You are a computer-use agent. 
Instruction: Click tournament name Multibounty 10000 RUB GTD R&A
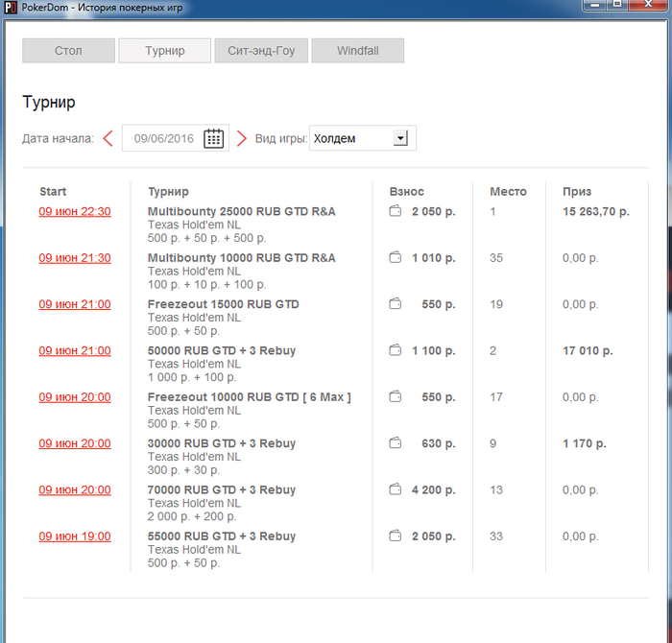242,258
